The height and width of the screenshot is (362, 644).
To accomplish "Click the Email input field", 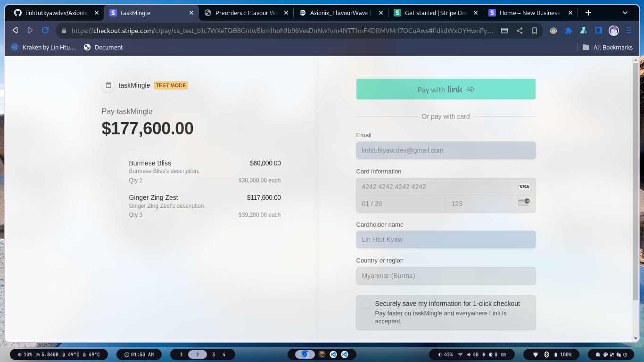I will 446,150.
